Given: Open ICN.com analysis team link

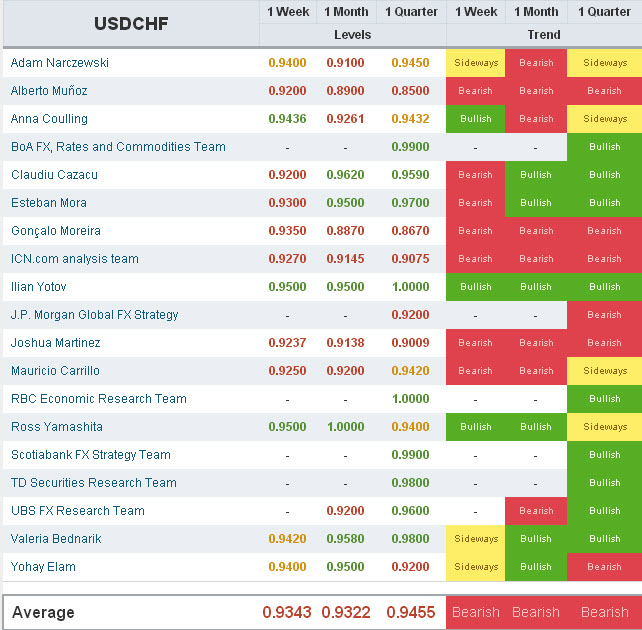Looking at the screenshot, I should pos(75,259).
